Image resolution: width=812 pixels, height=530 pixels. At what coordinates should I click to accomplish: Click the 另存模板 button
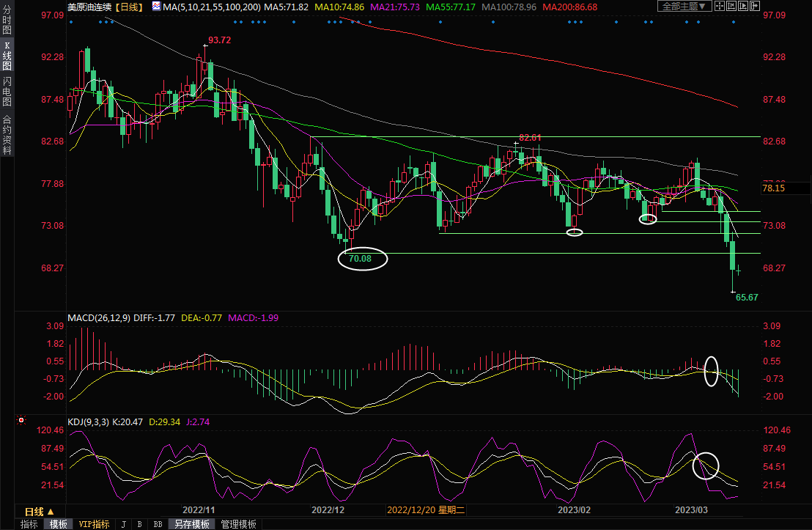point(191,524)
